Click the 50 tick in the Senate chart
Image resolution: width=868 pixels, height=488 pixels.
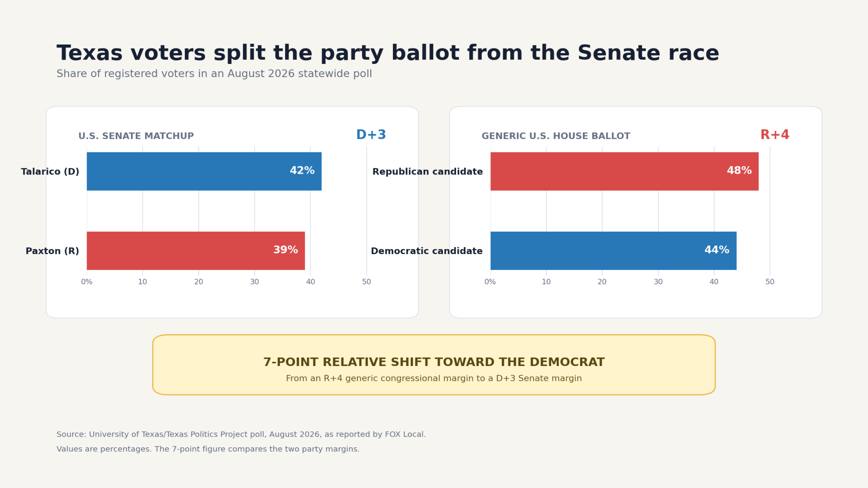[367, 282]
